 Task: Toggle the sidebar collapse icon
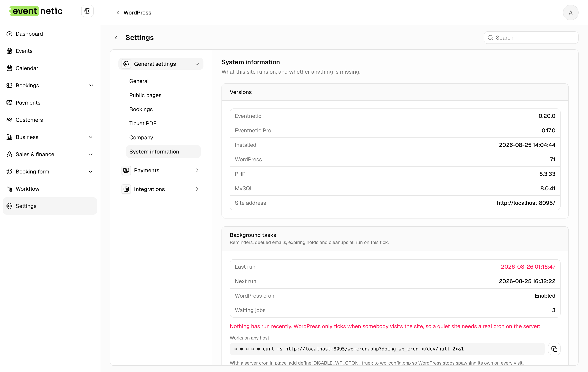(87, 11)
